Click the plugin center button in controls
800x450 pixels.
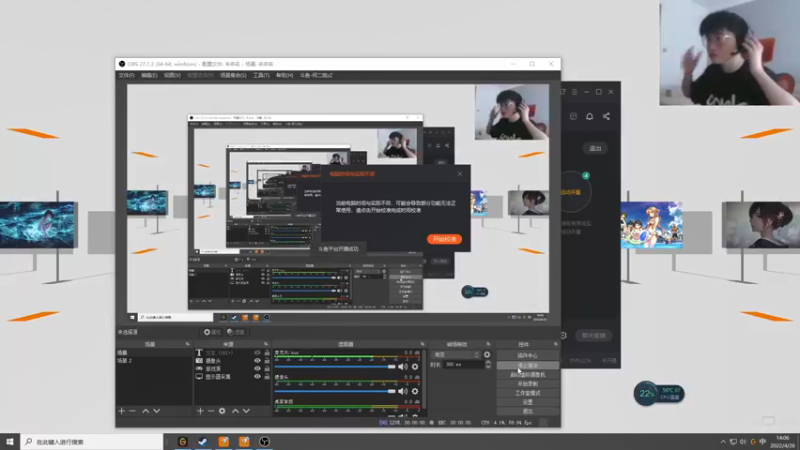[528, 355]
